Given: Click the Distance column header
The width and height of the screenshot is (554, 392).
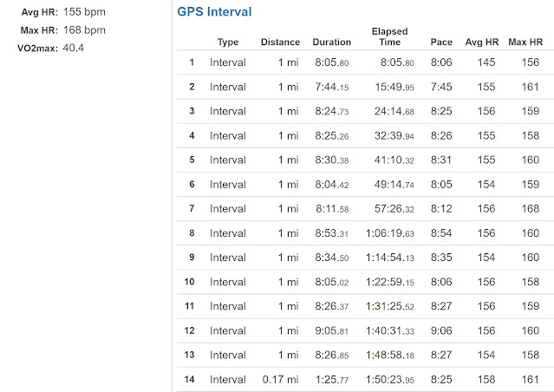Looking at the screenshot, I should pos(280,42).
